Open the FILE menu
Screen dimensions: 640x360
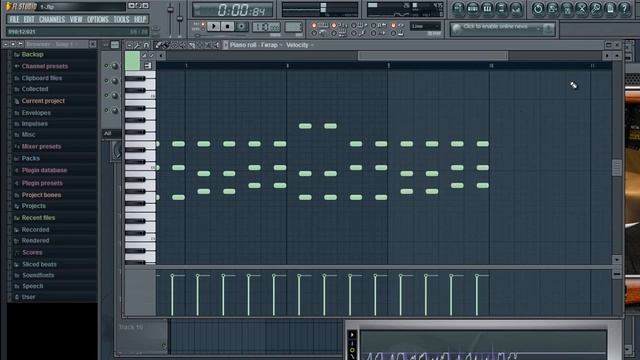(x=14, y=20)
